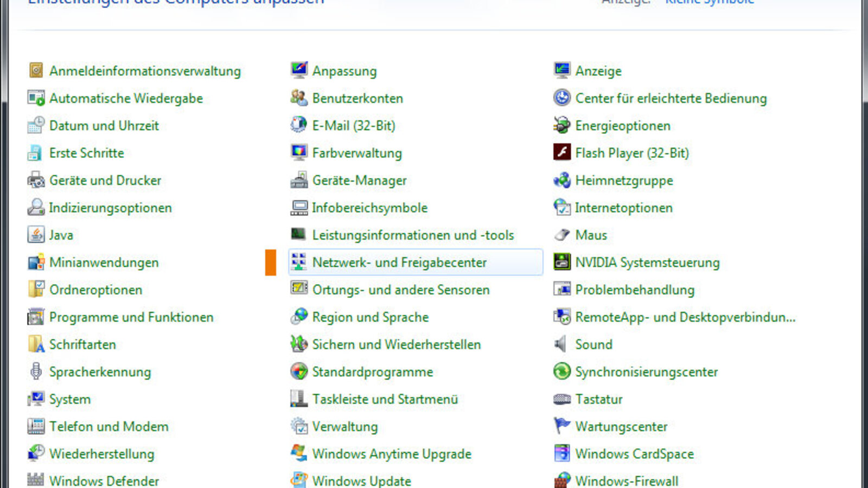The height and width of the screenshot is (488, 868).
Task: Click the Standardprogramme icon
Action: 299,371
